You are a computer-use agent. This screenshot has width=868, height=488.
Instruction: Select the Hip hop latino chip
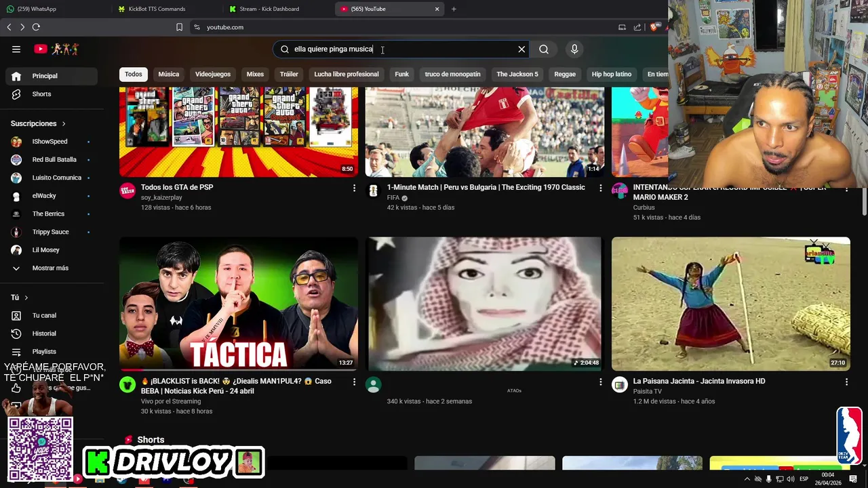point(612,74)
